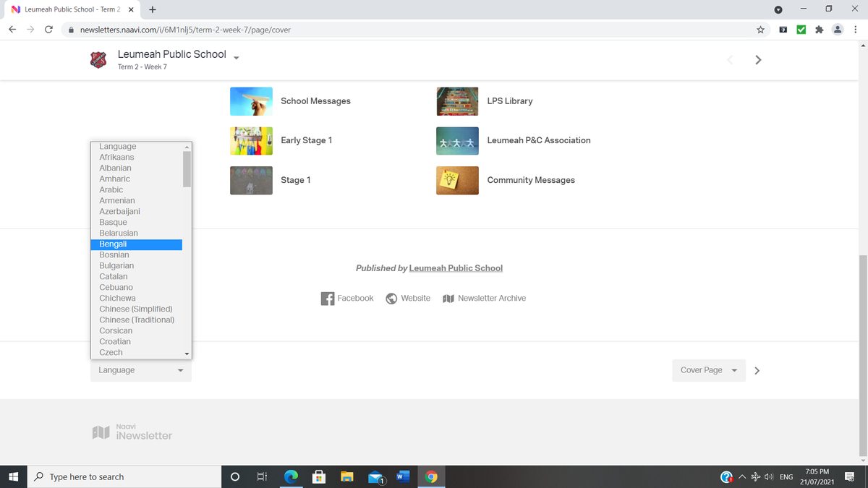Open the LPS Library section link
The image size is (868, 488).
coord(510,101)
